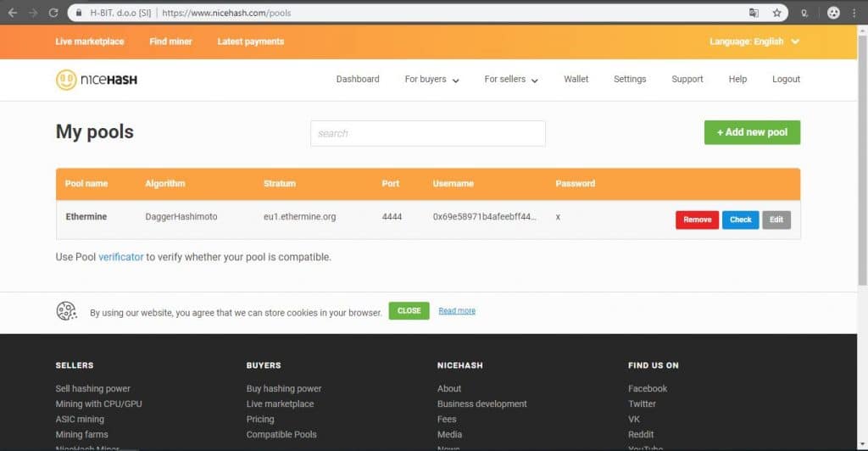This screenshot has height=451, width=868.
Task: Open the browser profile avatar icon
Action: (833, 13)
